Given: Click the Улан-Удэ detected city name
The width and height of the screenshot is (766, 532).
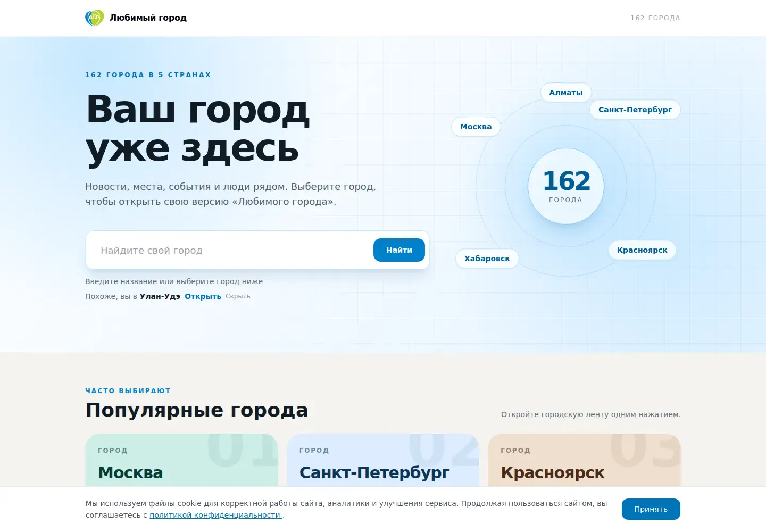Looking at the screenshot, I should (x=160, y=296).
